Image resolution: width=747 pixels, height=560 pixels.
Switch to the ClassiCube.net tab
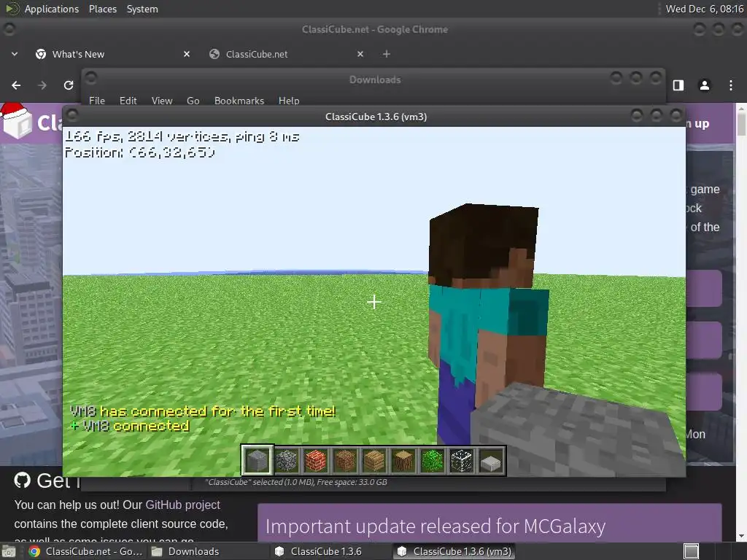pos(287,54)
